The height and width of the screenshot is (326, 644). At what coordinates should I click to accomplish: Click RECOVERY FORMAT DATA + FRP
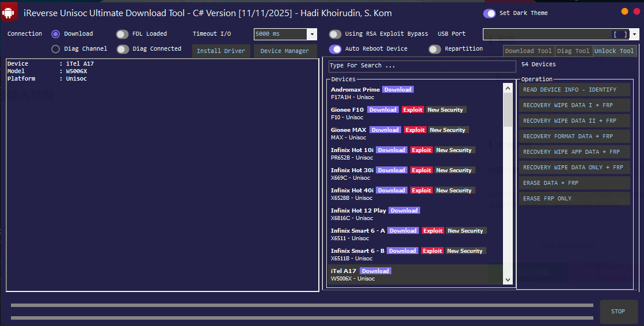click(x=574, y=136)
